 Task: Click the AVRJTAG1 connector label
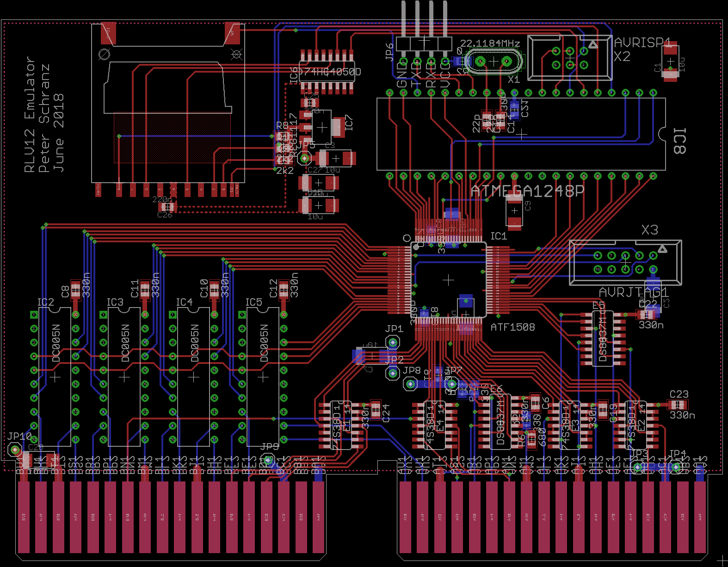coord(634,292)
